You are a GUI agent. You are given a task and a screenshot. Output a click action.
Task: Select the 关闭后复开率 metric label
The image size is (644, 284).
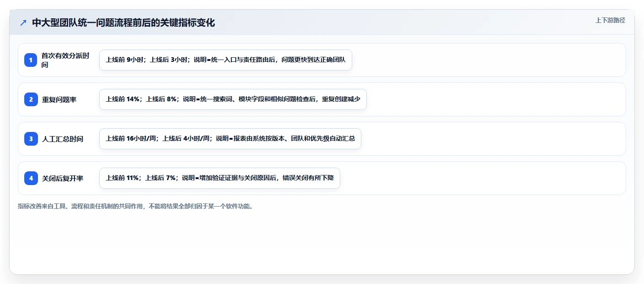(63, 178)
